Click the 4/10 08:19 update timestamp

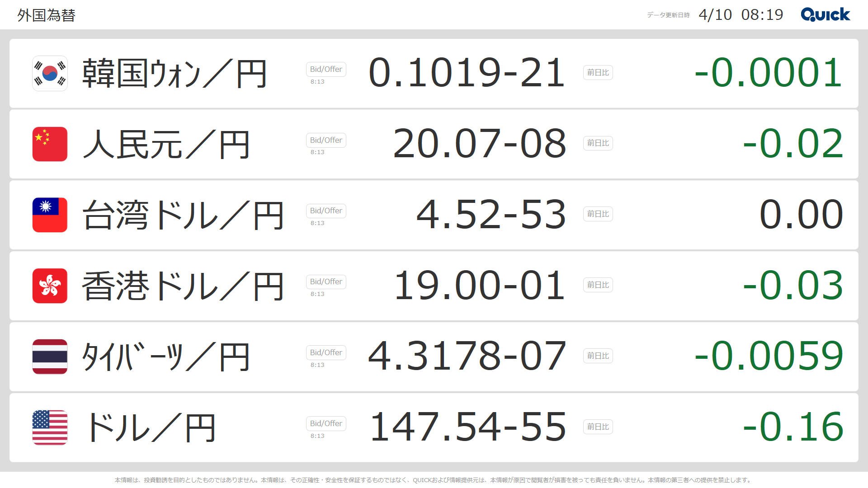coord(741,15)
